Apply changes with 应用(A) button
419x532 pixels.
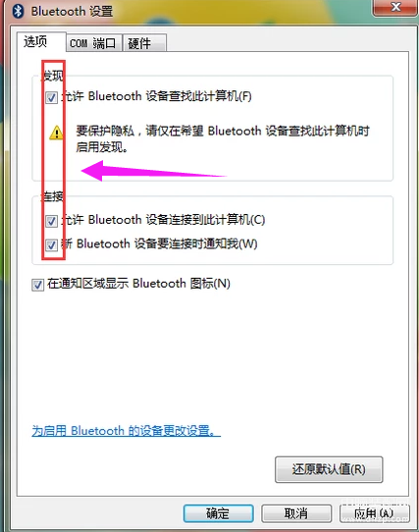[374, 513]
